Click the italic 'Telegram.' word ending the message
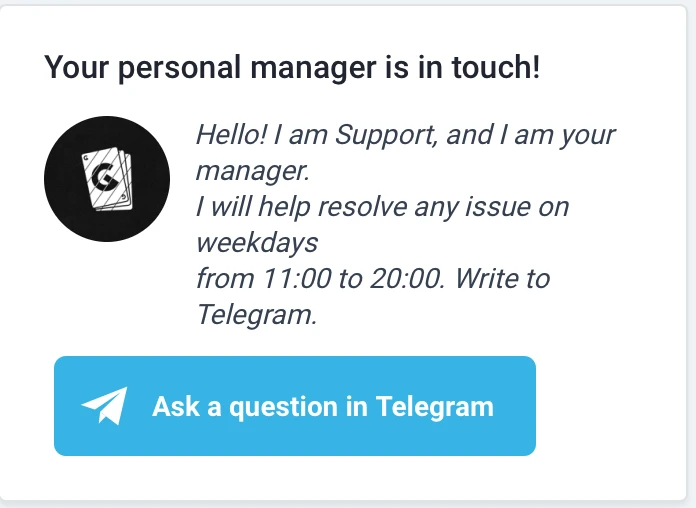Screen dimensions: 696x508 point(257,315)
